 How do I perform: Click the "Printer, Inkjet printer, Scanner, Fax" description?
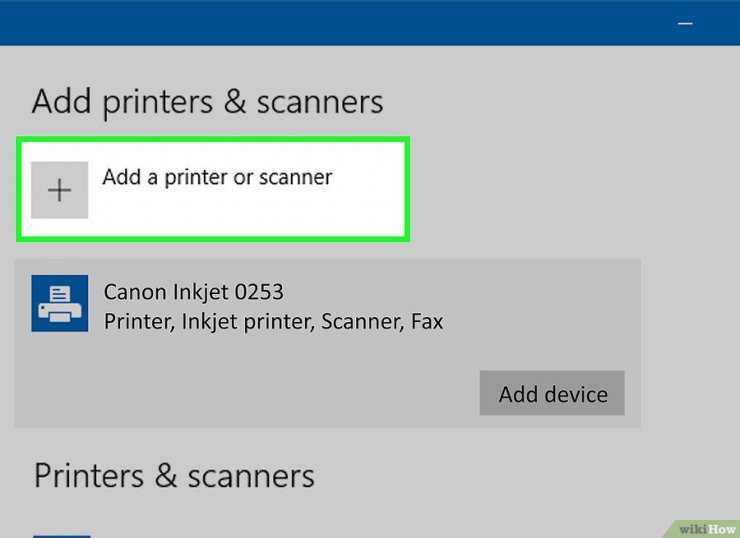click(273, 322)
